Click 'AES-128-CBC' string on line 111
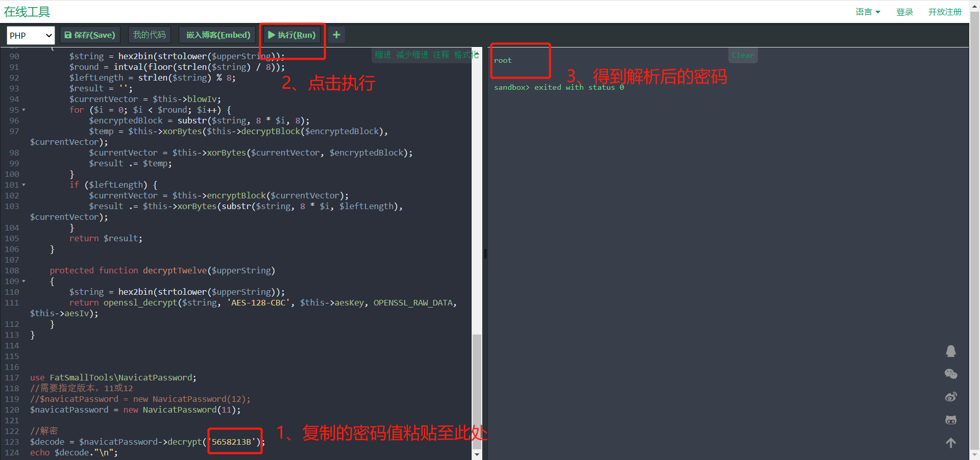This screenshot has width=980, height=460. pos(259,303)
